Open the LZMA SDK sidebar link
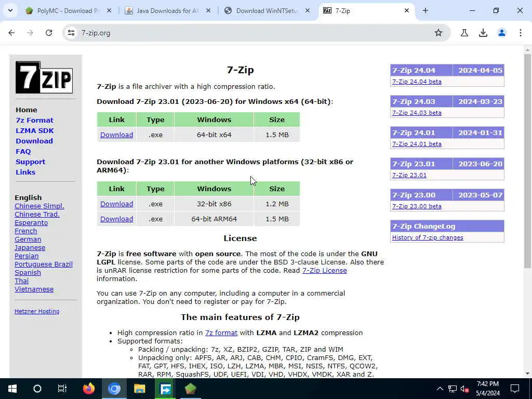 (x=35, y=130)
